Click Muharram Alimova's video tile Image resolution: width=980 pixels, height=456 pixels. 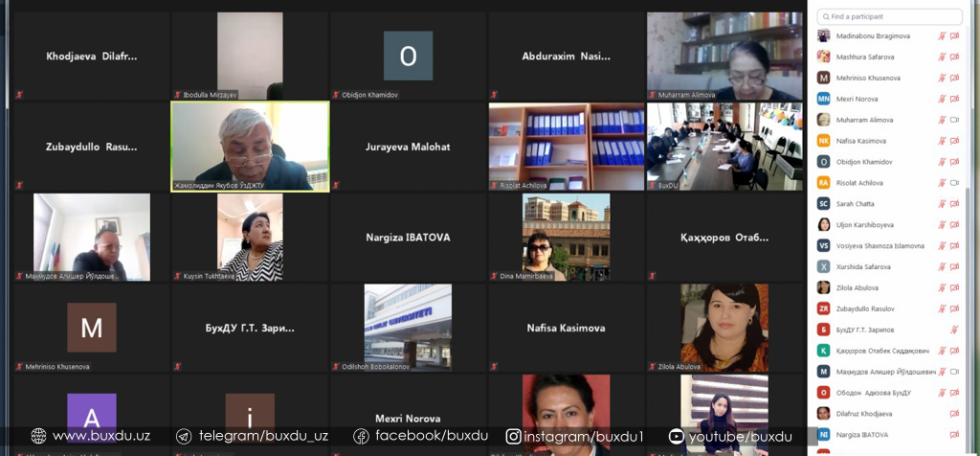[x=724, y=56]
